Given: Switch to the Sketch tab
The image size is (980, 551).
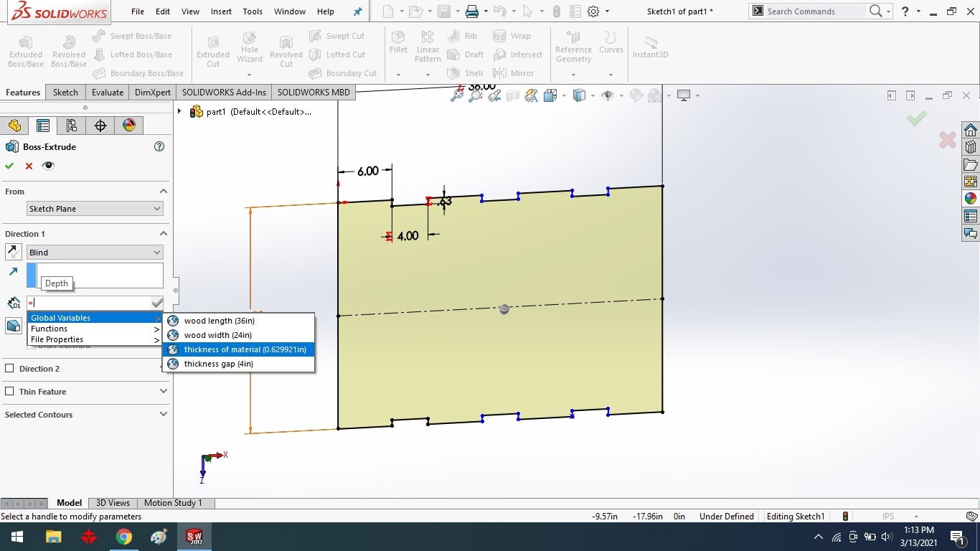Looking at the screenshot, I should (65, 92).
